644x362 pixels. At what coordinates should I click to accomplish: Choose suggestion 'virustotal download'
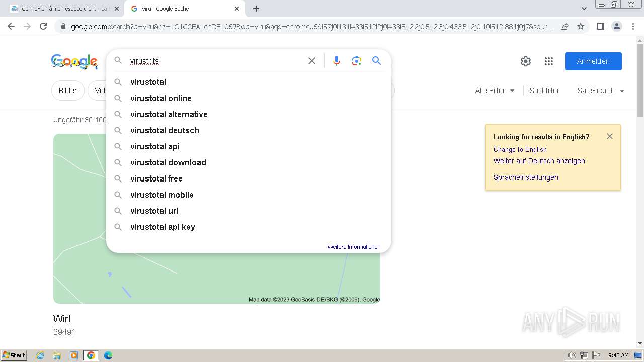point(249,162)
